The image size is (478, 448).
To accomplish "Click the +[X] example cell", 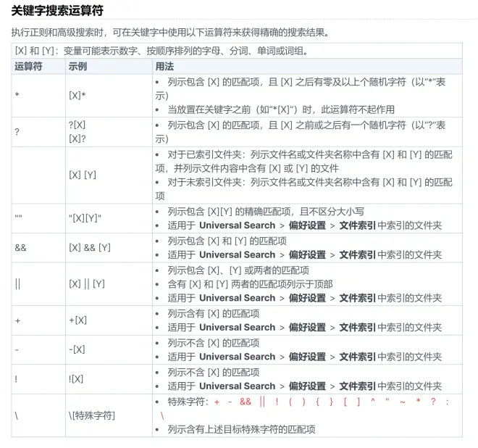I will click(x=77, y=320).
